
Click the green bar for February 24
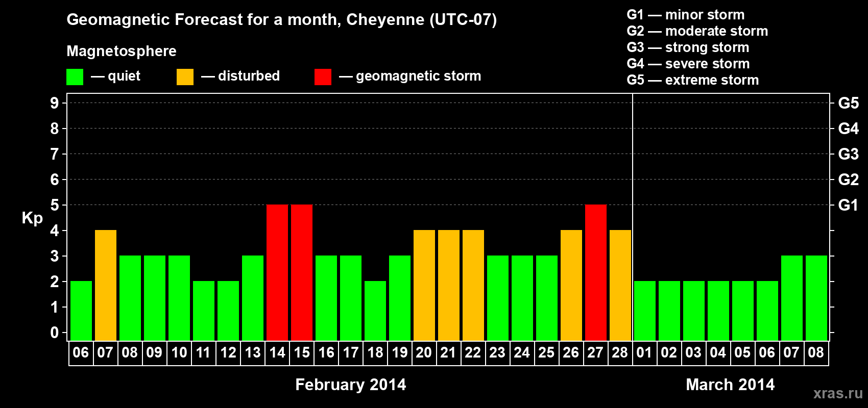[x=522, y=298]
